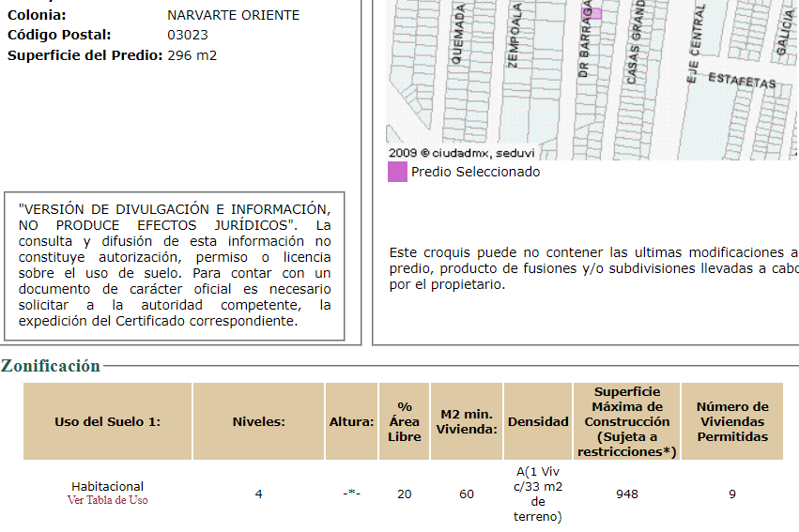Click the 'DR BARRAGA' street label on map
Viewport: 799px width, 532px height.
click(x=585, y=40)
